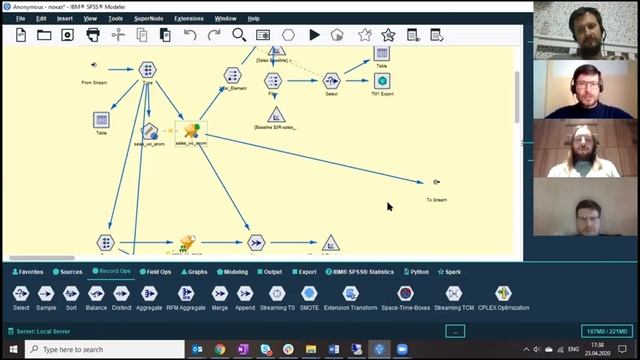The image size is (640, 360).
Task: Pick the Streaming TS palette node
Action: (x=277, y=298)
